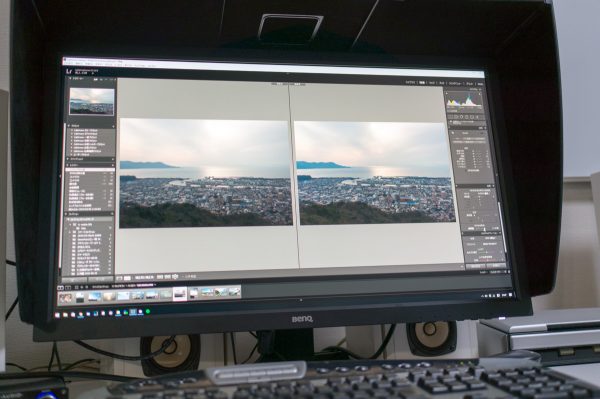
Task: Create a snapshot using the Snapshots plus icon
Action: pos(112,160)
